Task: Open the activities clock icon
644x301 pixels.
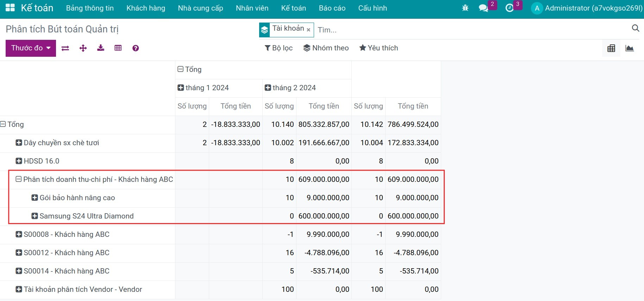Action: click(x=509, y=8)
